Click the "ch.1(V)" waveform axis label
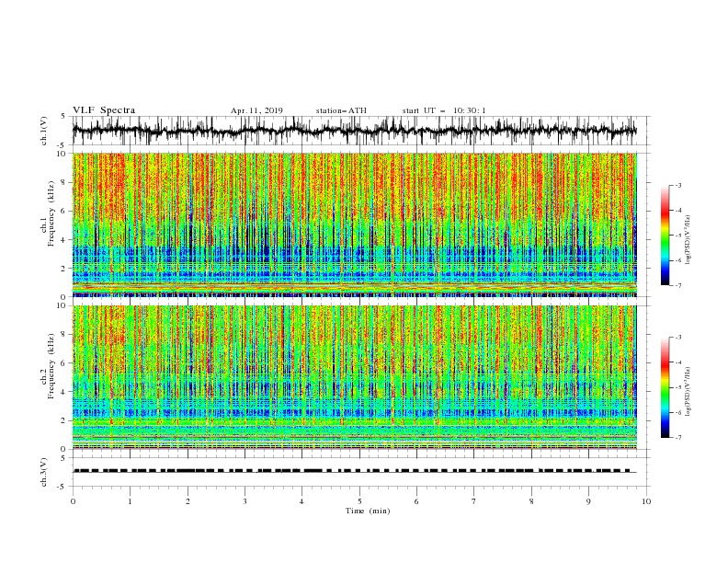Screen dimensions: 728x563 coord(44,131)
